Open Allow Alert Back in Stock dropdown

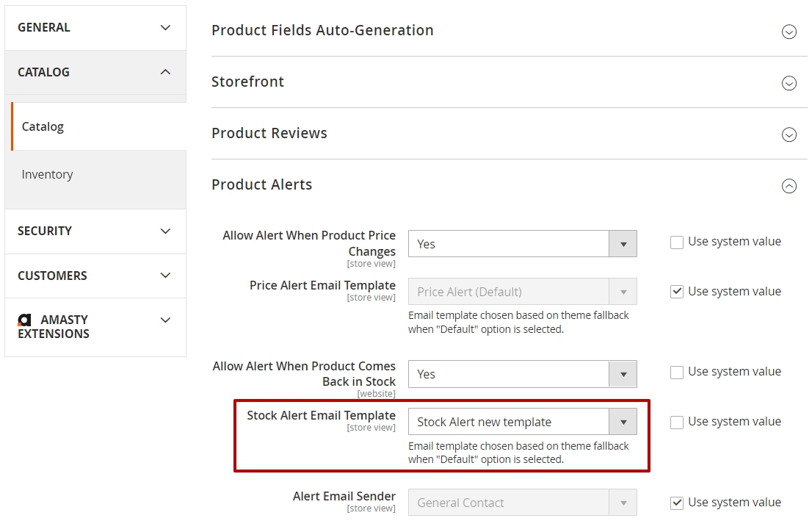[523, 374]
